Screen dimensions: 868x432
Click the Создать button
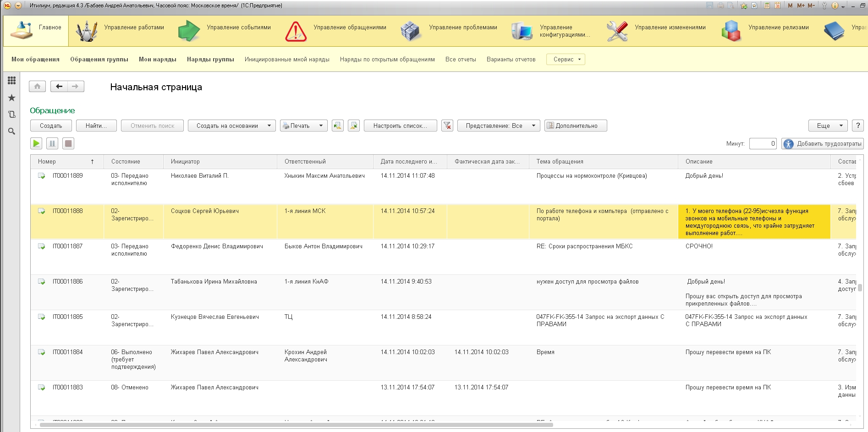(x=51, y=126)
